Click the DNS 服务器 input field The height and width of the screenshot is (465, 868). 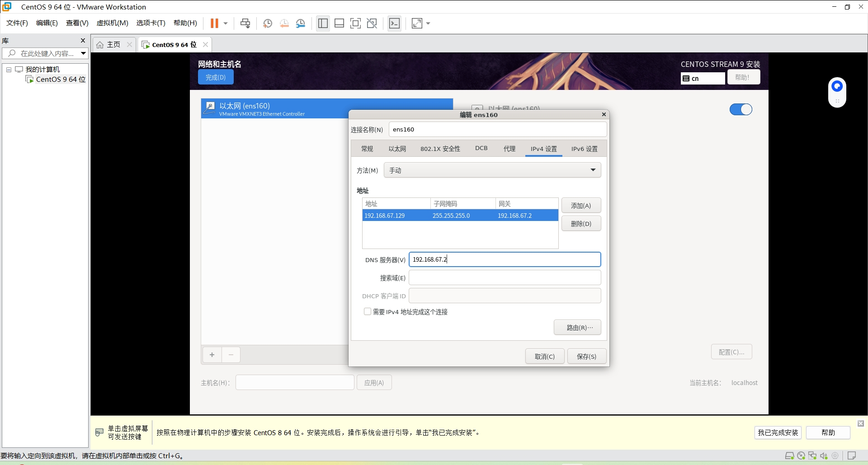pyautogui.click(x=505, y=259)
